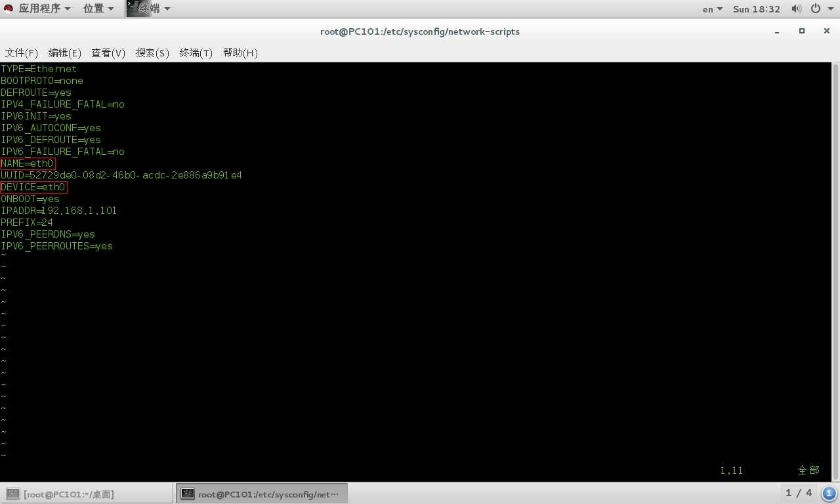Open the 帮助(H) menu

coord(240,53)
